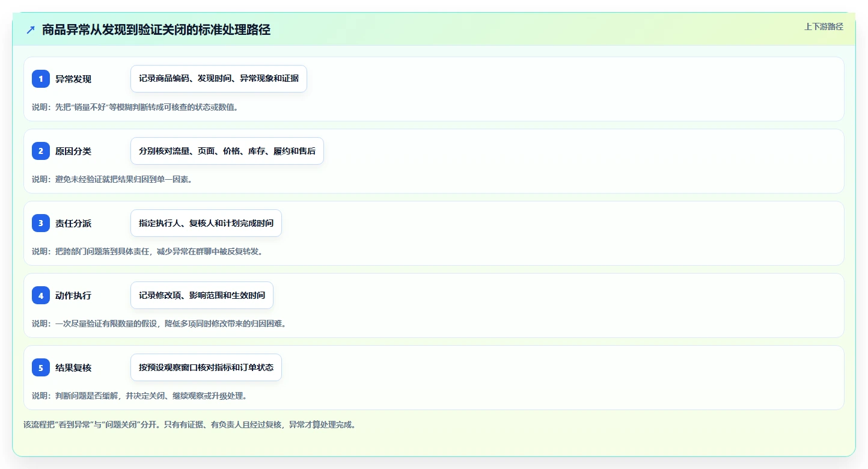Click the step 3 number badge

click(x=41, y=223)
